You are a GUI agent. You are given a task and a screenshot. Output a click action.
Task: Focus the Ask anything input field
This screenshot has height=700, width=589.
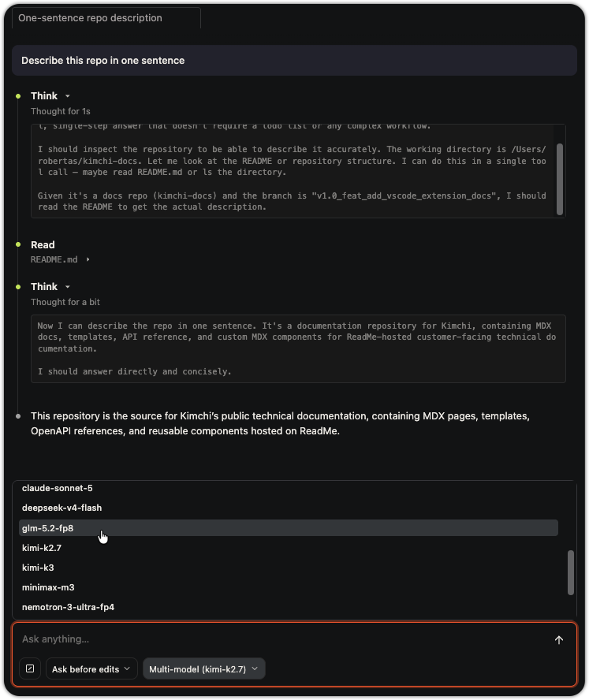coord(281,639)
